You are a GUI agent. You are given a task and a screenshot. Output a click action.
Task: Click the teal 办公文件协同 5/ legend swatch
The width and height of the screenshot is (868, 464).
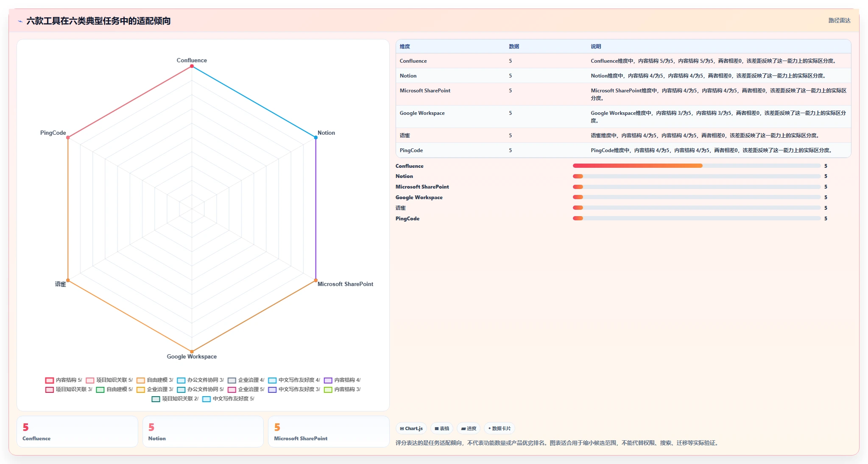tap(181, 390)
